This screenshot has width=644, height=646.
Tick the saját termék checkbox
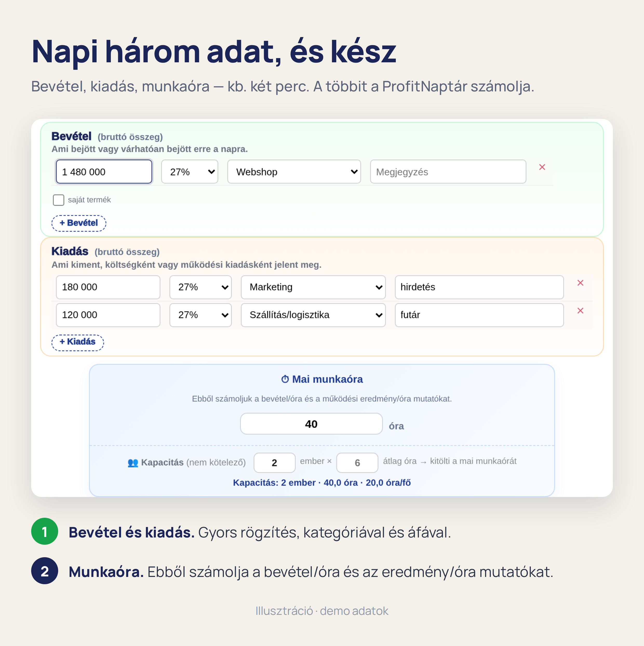pyautogui.click(x=58, y=200)
